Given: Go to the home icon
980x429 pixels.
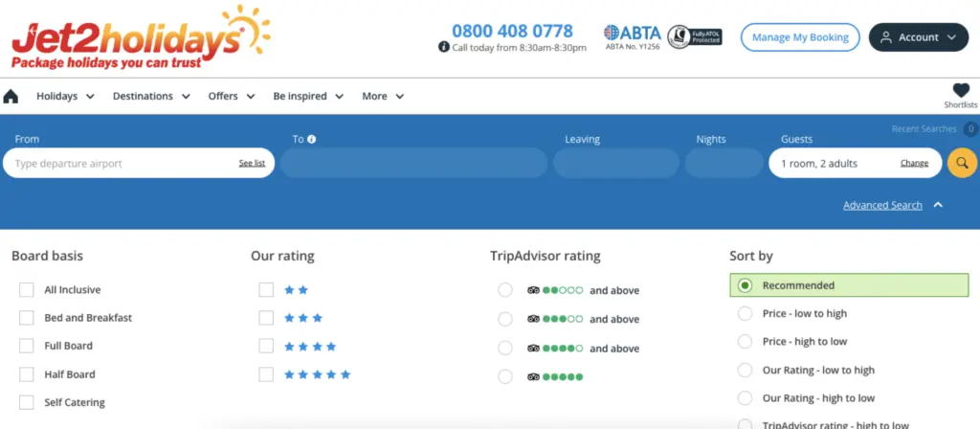Looking at the screenshot, I should click(x=11, y=97).
